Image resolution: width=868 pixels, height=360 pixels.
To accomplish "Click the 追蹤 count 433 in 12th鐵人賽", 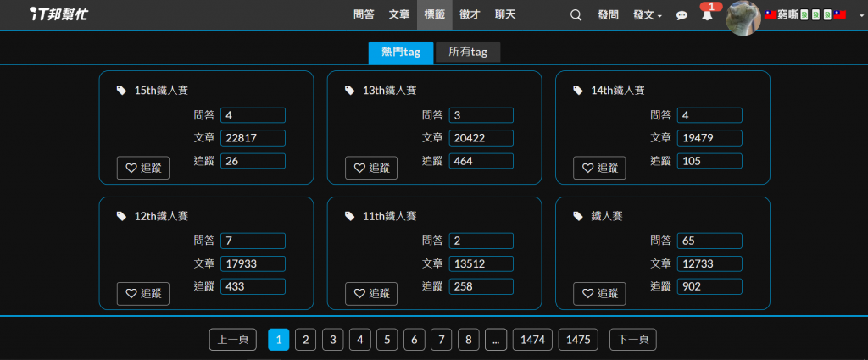I will tap(253, 286).
